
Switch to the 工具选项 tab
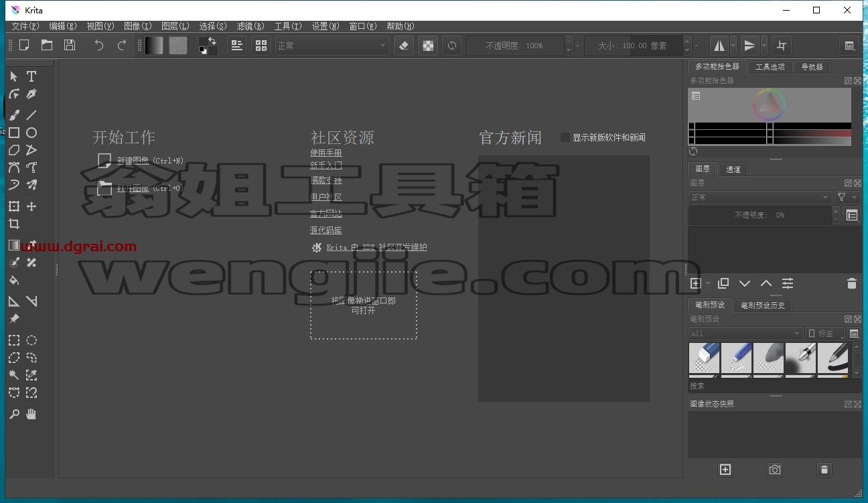pos(770,67)
